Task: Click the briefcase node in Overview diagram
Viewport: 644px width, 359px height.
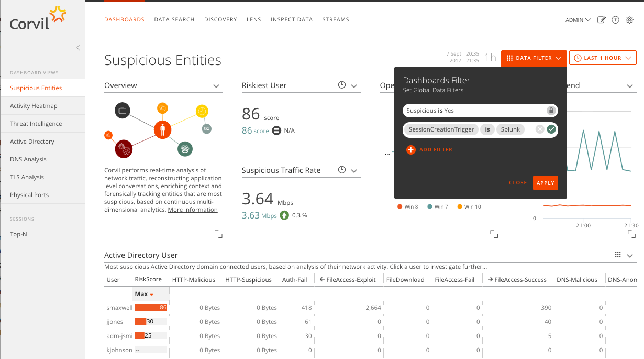Action: (123, 111)
